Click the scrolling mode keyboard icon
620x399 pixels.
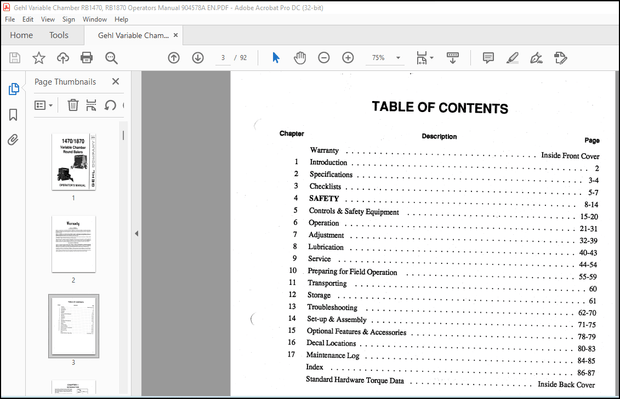tap(453, 58)
